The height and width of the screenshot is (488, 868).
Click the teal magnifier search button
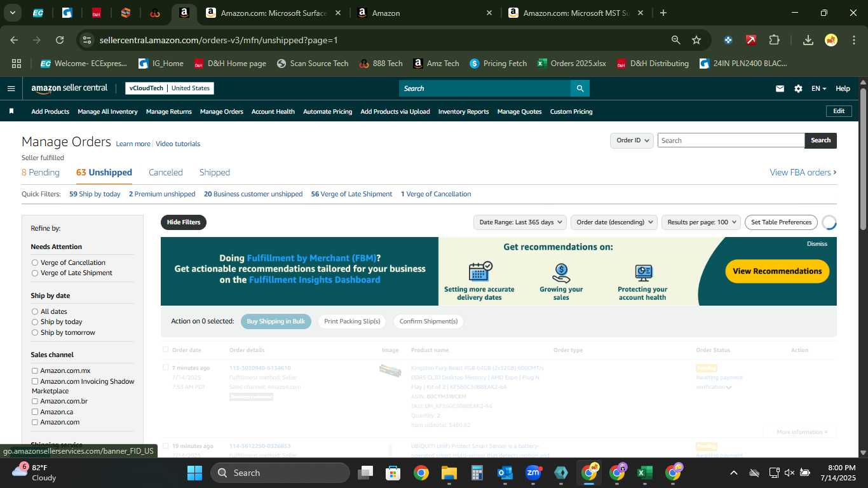tap(580, 88)
